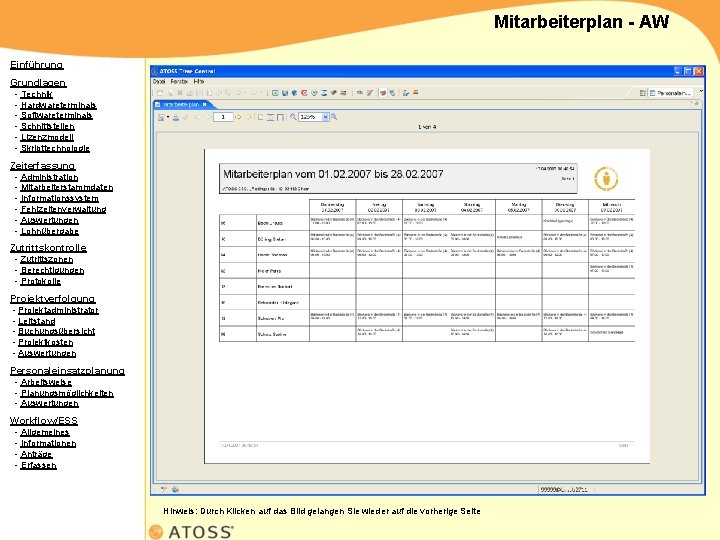The width and height of the screenshot is (720, 540).
Task: Click the open perspective icon
Action: [x=642, y=93]
